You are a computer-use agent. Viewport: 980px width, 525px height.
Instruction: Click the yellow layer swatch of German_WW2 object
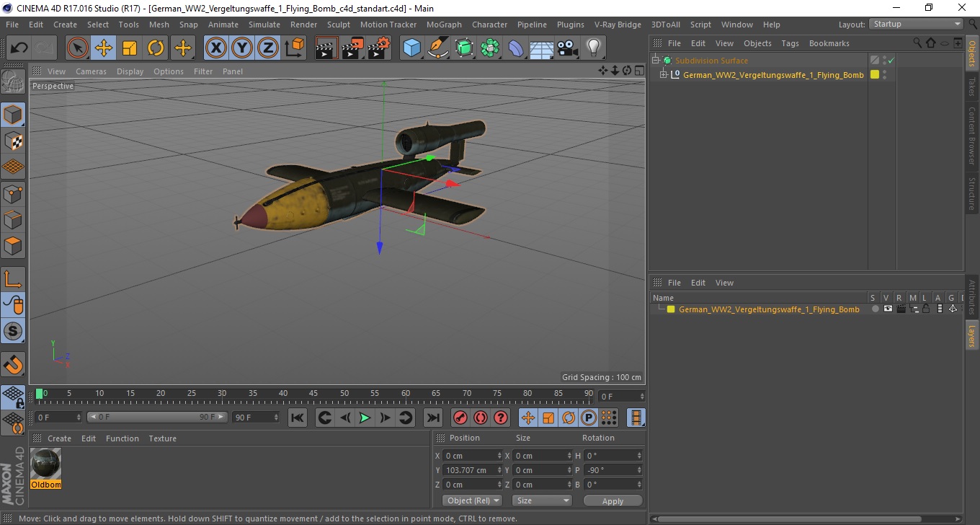coord(875,74)
